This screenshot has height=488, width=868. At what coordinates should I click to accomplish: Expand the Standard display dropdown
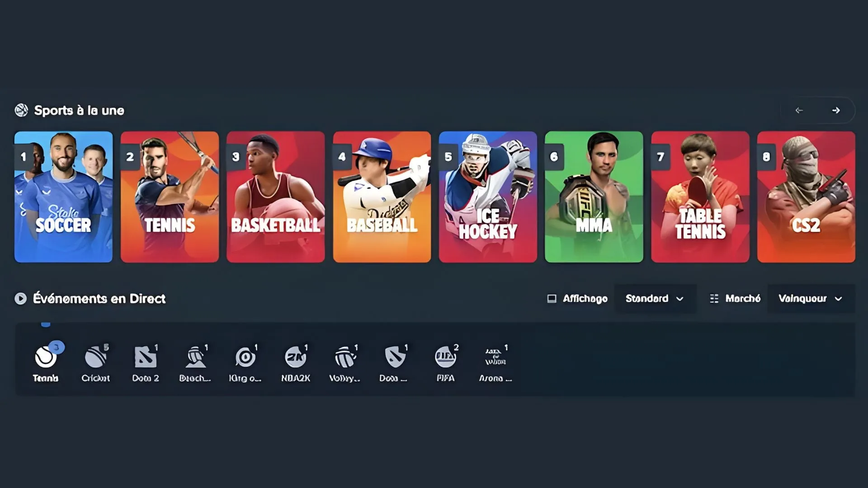click(x=654, y=299)
